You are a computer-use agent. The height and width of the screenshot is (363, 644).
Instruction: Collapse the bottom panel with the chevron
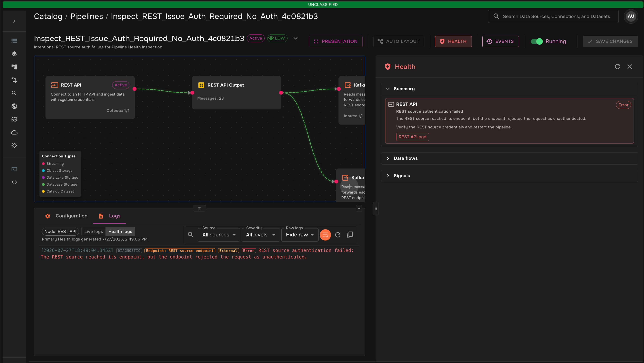point(359,208)
